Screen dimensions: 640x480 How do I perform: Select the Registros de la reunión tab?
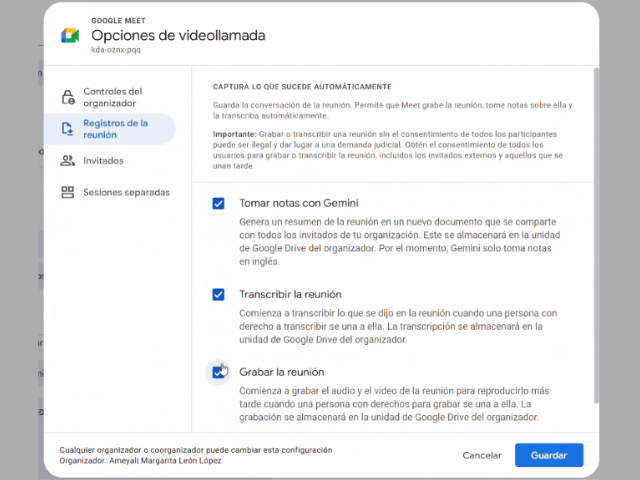click(x=110, y=129)
